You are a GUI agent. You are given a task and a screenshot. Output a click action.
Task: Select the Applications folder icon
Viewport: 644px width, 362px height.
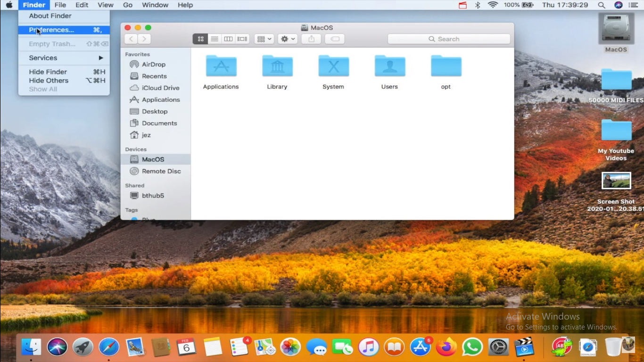[x=221, y=66]
